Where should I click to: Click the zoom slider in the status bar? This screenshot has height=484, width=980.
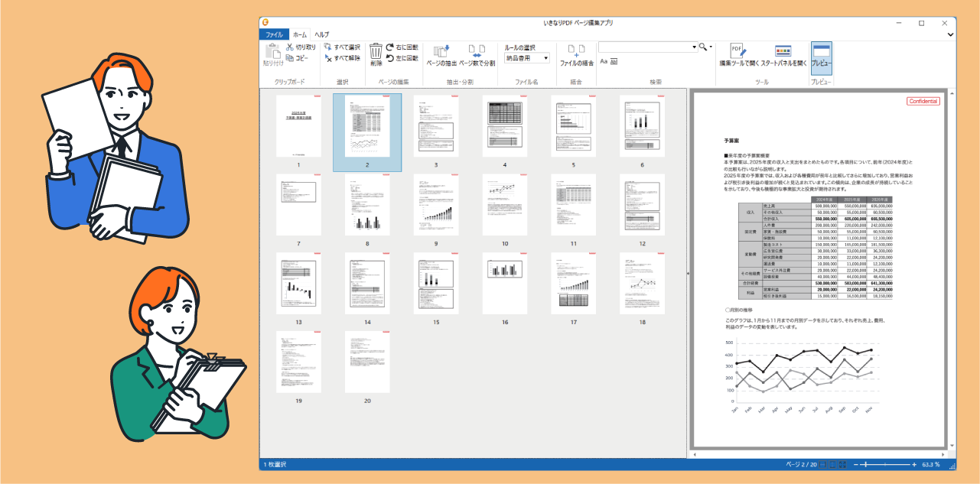(865, 464)
